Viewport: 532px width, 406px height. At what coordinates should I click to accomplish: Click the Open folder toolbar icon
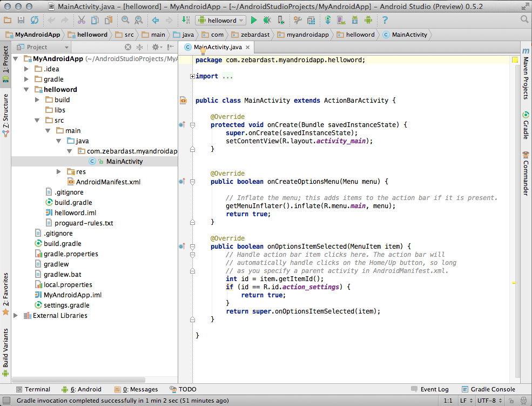coord(8,21)
